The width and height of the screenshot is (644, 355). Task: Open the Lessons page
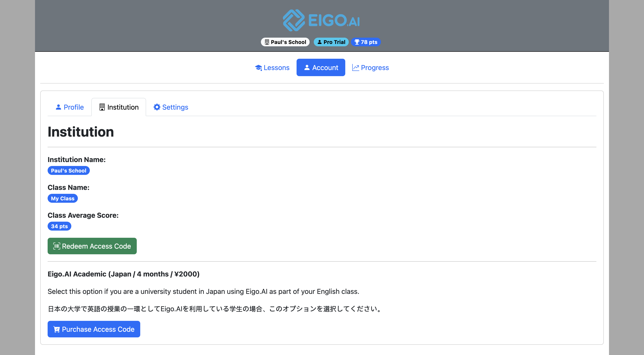(x=272, y=68)
